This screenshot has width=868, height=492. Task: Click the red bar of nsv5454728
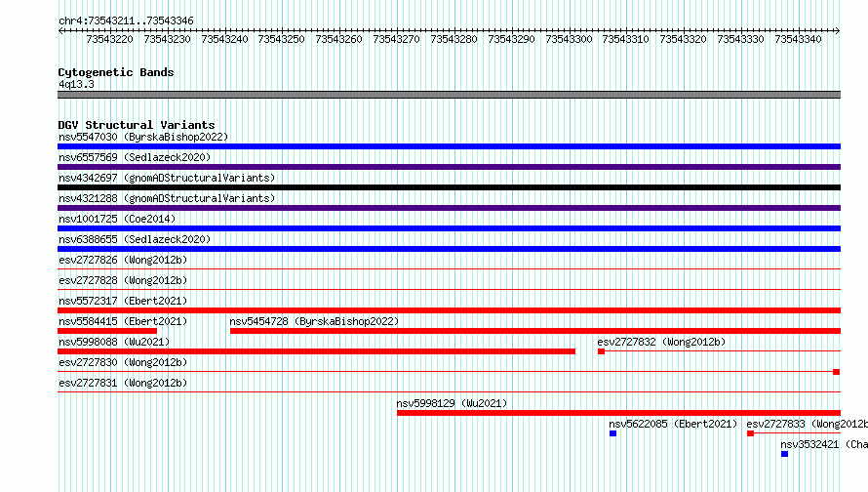click(535, 331)
